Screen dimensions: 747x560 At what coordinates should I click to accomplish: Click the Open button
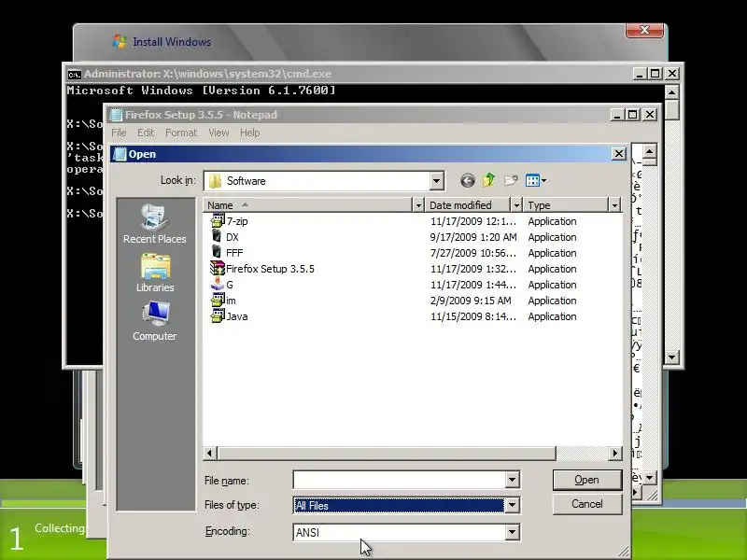coord(587,480)
